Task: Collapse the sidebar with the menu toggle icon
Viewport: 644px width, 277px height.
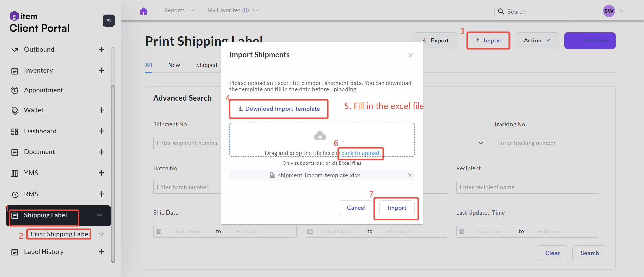Action: click(109, 21)
